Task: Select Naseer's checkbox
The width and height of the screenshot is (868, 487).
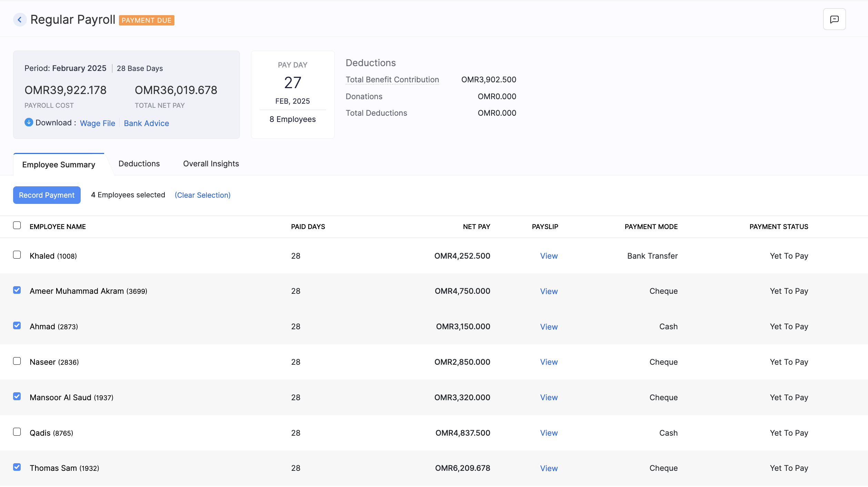Action: tap(17, 361)
